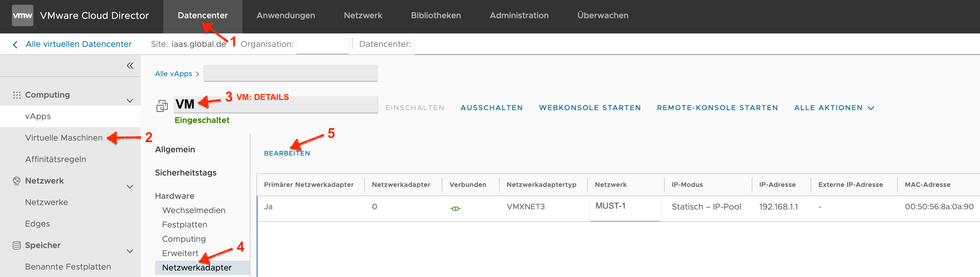The height and width of the screenshot is (277, 980).
Task: Collapse the Netzwerk section chevron
Action: click(130, 187)
